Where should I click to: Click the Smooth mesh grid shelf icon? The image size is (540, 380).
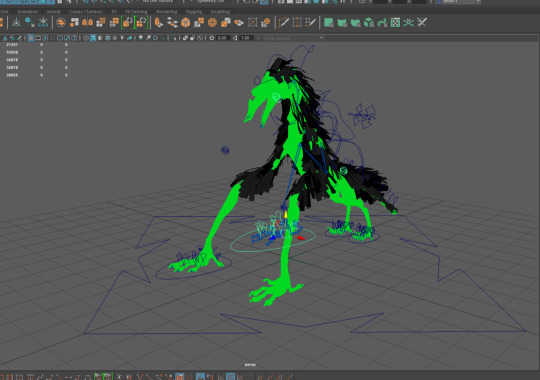coord(101,23)
